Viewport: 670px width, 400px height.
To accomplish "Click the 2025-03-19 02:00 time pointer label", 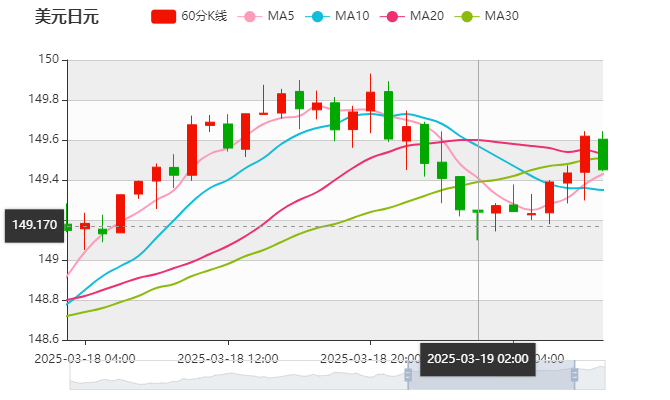I will (x=478, y=358).
